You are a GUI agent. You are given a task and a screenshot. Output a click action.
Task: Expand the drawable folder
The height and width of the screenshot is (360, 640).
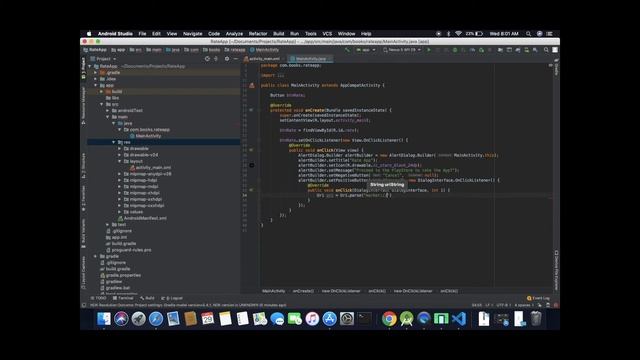click(120, 149)
